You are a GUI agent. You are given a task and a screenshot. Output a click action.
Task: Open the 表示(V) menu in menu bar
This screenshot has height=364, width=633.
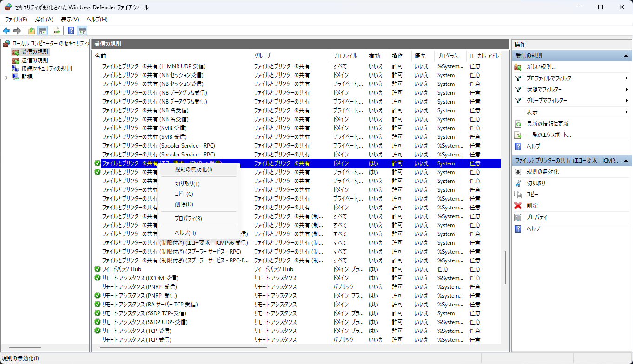click(x=70, y=19)
